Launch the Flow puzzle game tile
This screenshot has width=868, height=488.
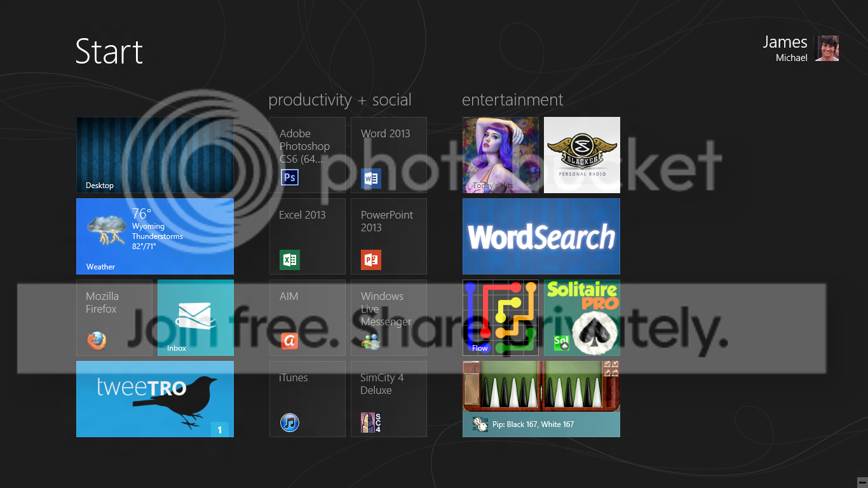(x=501, y=318)
